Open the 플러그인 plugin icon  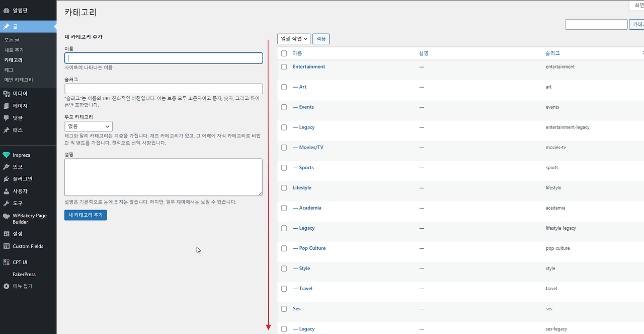point(7,179)
